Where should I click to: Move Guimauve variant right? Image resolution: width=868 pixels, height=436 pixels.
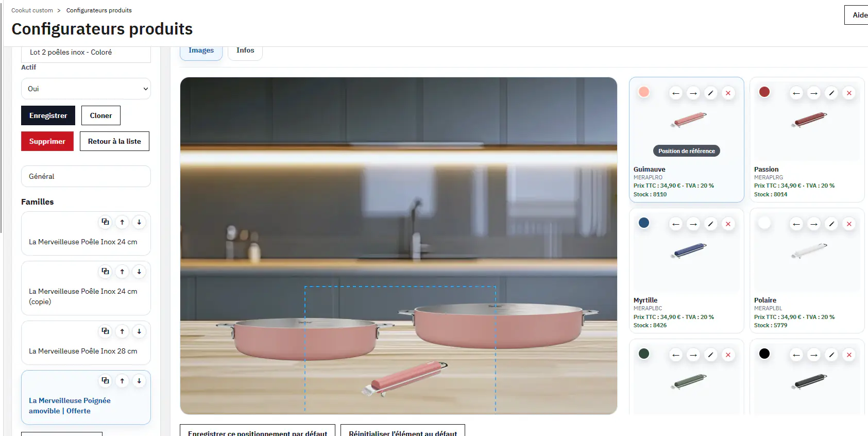click(x=693, y=93)
